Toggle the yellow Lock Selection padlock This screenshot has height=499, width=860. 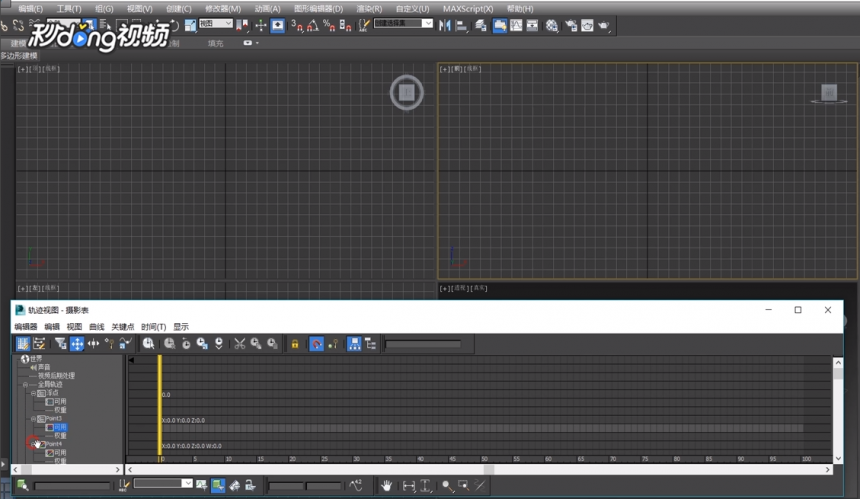click(295, 344)
